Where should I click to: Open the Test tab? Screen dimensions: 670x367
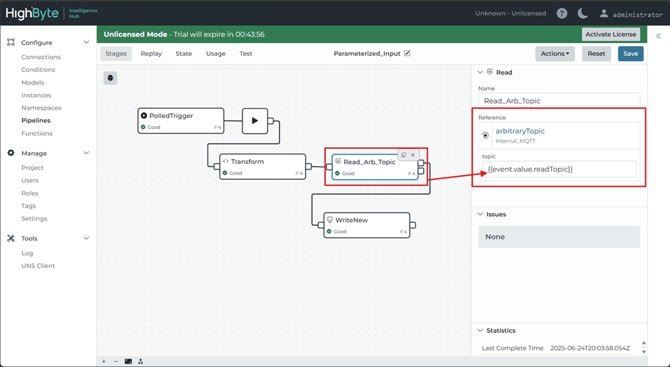[246, 54]
